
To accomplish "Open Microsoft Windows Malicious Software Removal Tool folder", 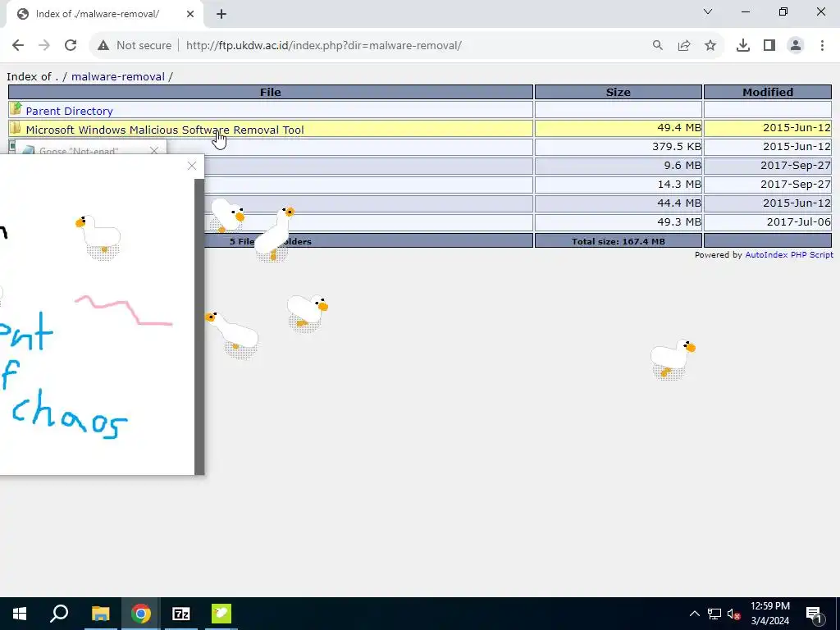I will click(164, 130).
